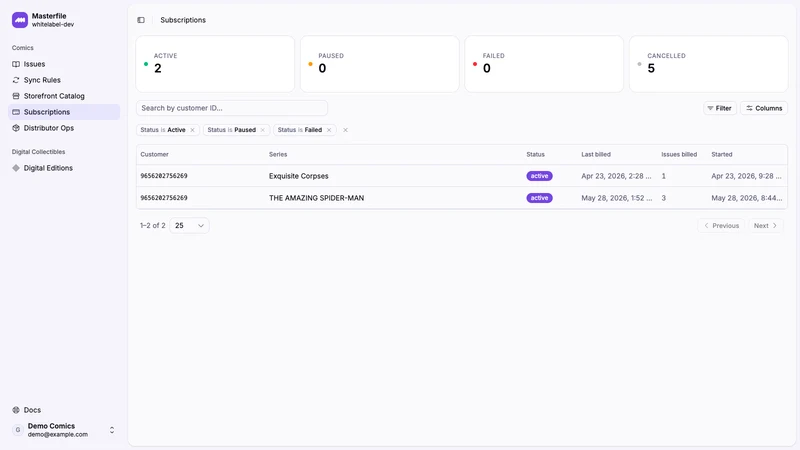
Task: Focus the Search by customer ID field
Action: (232, 108)
